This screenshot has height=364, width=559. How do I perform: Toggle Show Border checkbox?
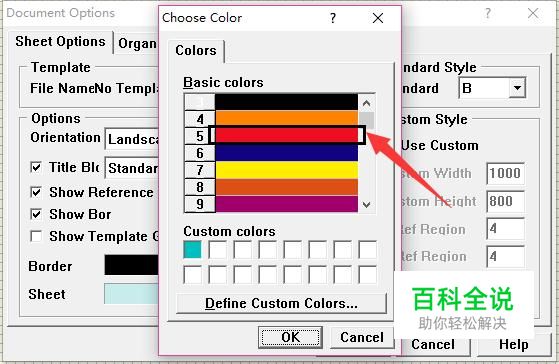tap(36, 214)
